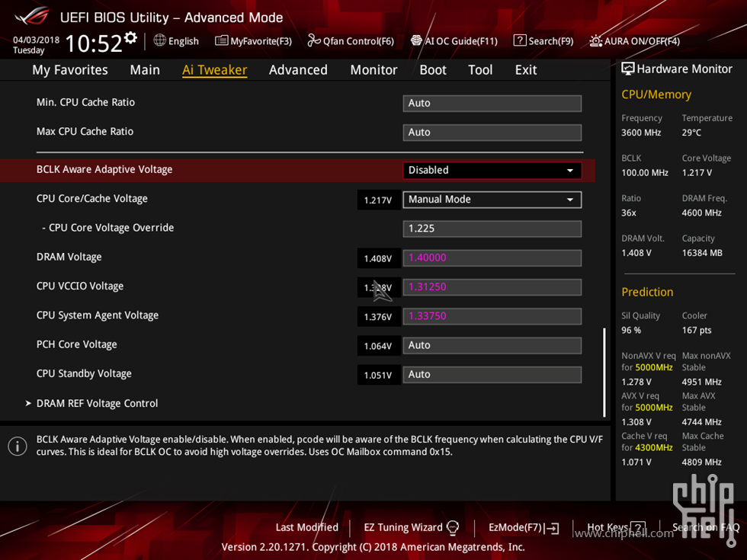Switch to the Advanced tab

[298, 70]
